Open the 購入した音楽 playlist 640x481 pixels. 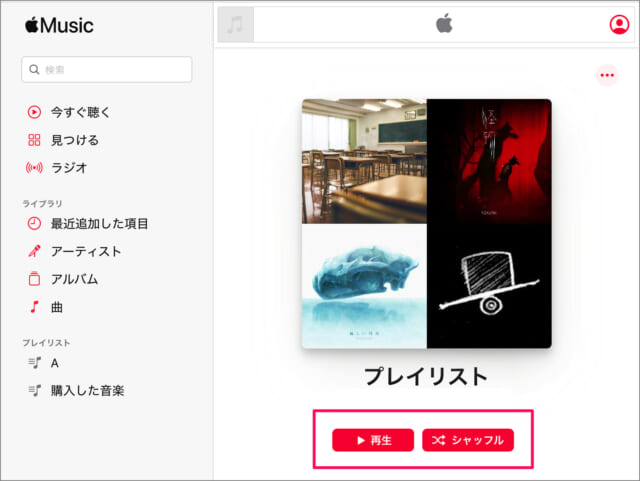coord(76,390)
